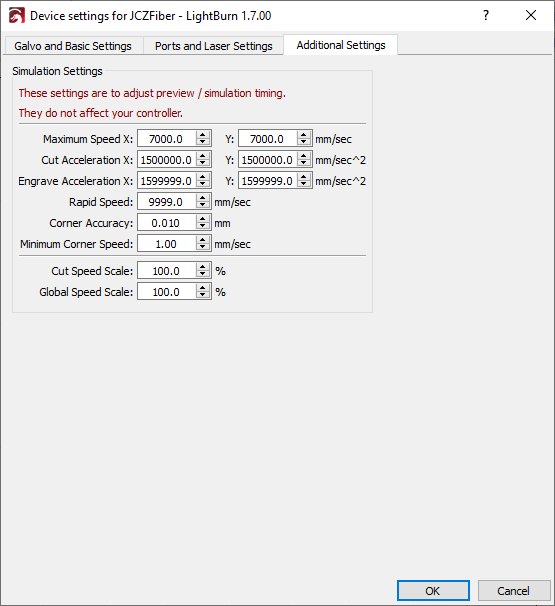The width and height of the screenshot is (555, 606).
Task: Increase Cut Acceleration X value
Action: [x=203, y=155]
